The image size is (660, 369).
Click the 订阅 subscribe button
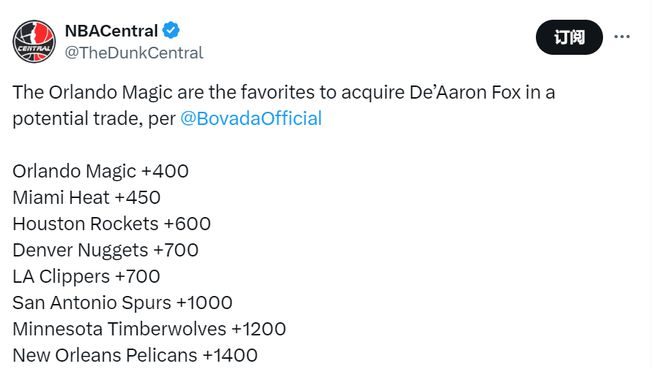(569, 37)
